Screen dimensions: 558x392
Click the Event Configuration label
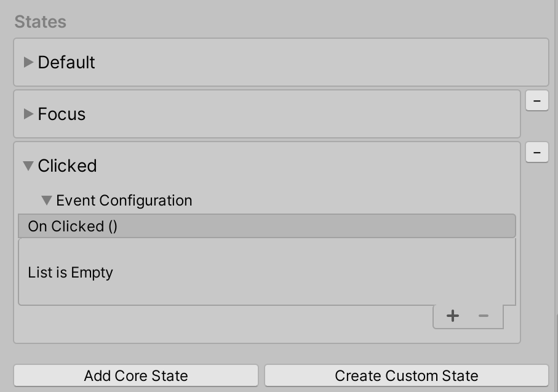pos(123,201)
